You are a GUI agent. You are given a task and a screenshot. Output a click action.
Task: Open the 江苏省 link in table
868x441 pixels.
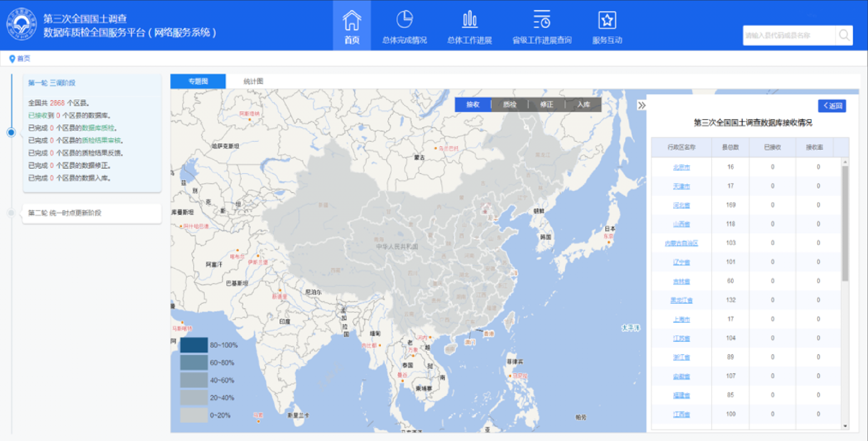[x=681, y=338]
